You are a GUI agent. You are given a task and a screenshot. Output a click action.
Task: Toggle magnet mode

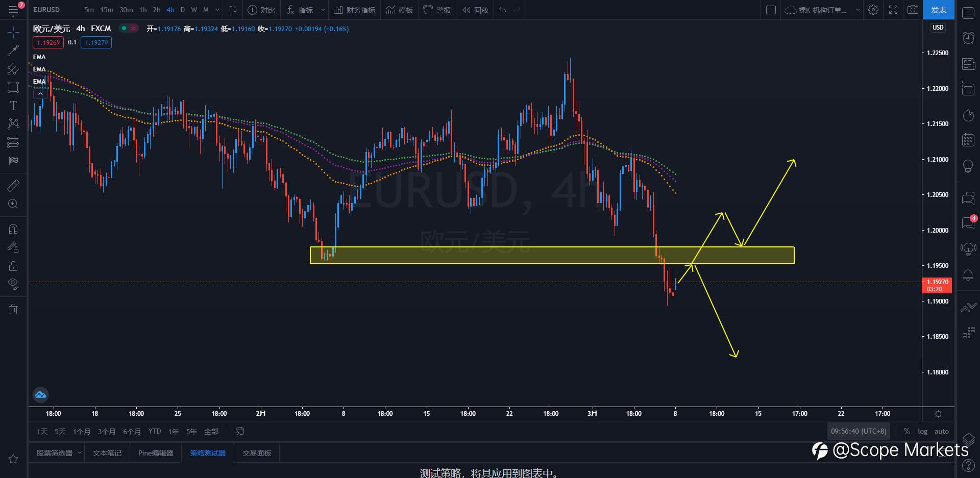[13, 229]
